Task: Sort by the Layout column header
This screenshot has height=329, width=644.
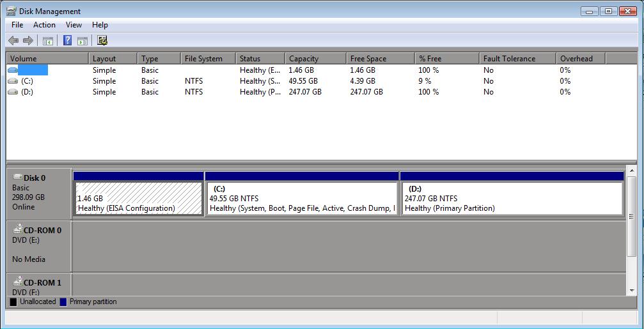Action: click(x=113, y=59)
